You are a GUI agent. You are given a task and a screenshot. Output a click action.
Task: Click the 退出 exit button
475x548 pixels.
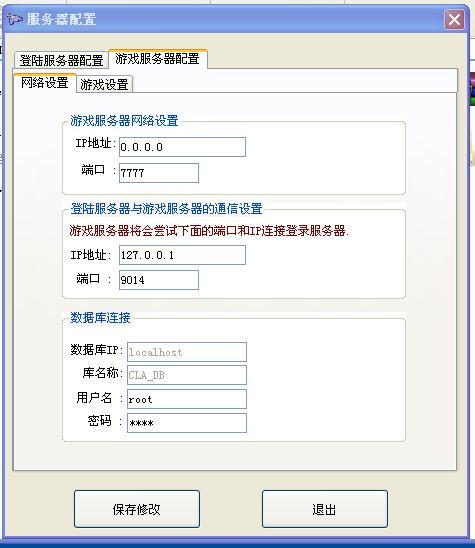pyautogui.click(x=325, y=509)
